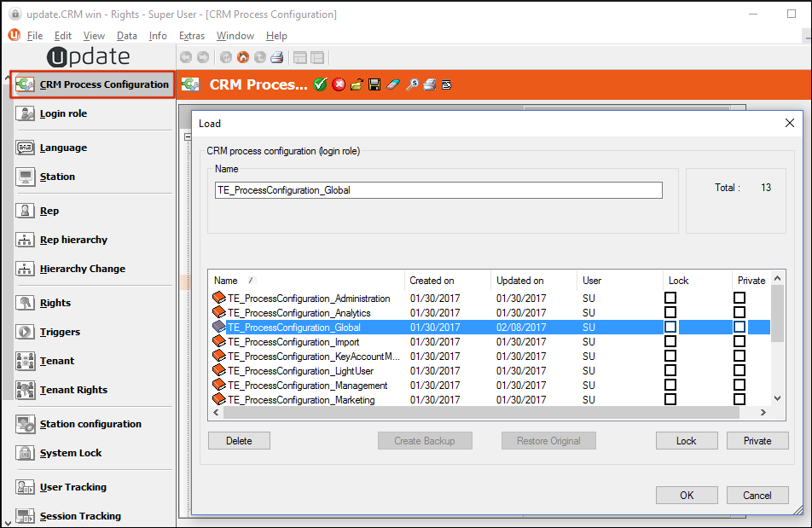Viewport: 812px width, 528px height.
Task: Open System Lock in the sidebar
Action: pyautogui.click(x=71, y=453)
